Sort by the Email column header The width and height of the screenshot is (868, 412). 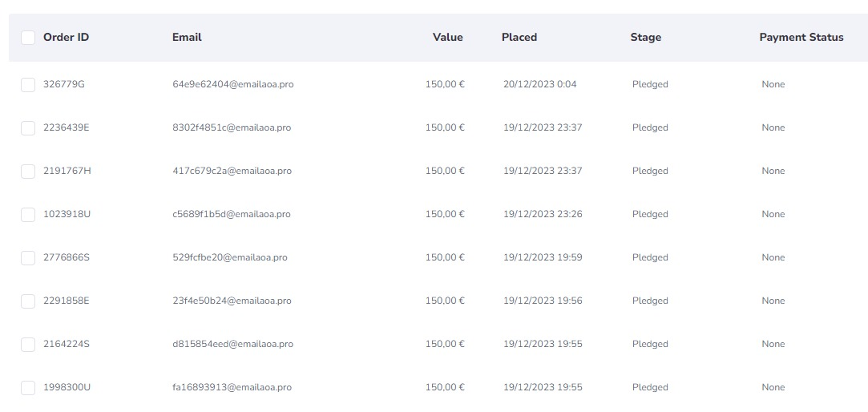(x=187, y=37)
